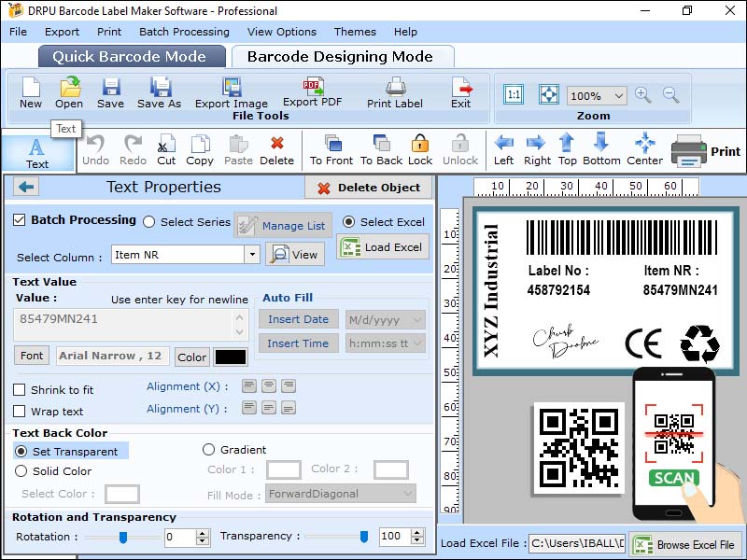Click the Font button
Screen dimensions: 747x560
[32, 356]
